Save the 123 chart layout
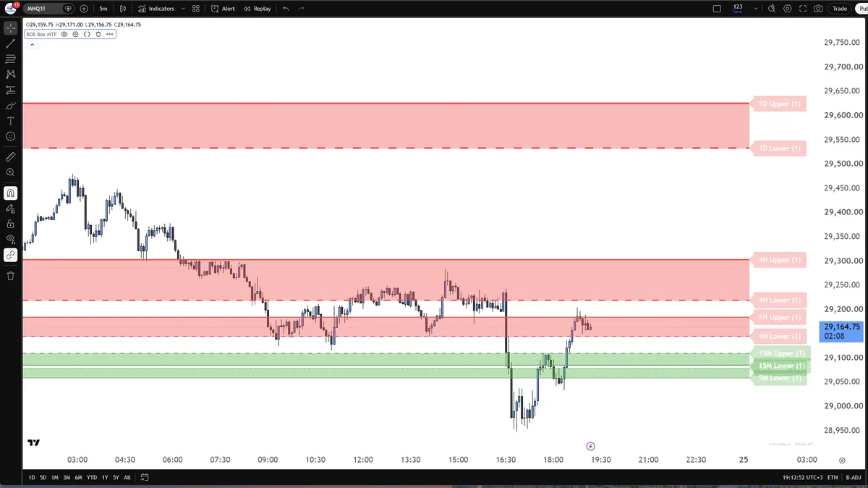 (x=737, y=9)
